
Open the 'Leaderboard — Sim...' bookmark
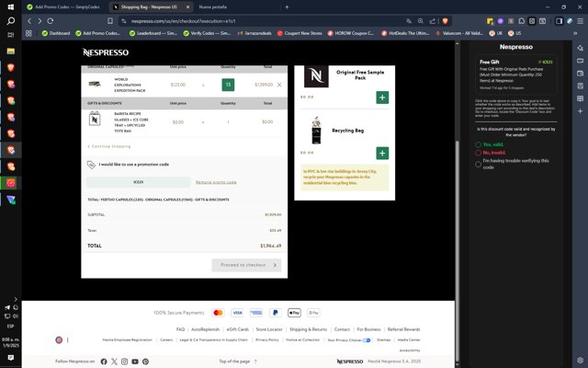point(153,33)
